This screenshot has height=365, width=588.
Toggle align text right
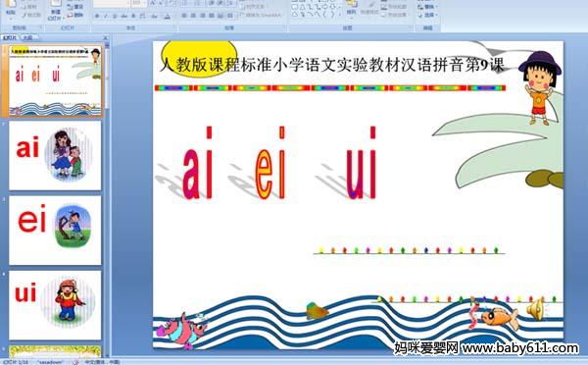203,16
